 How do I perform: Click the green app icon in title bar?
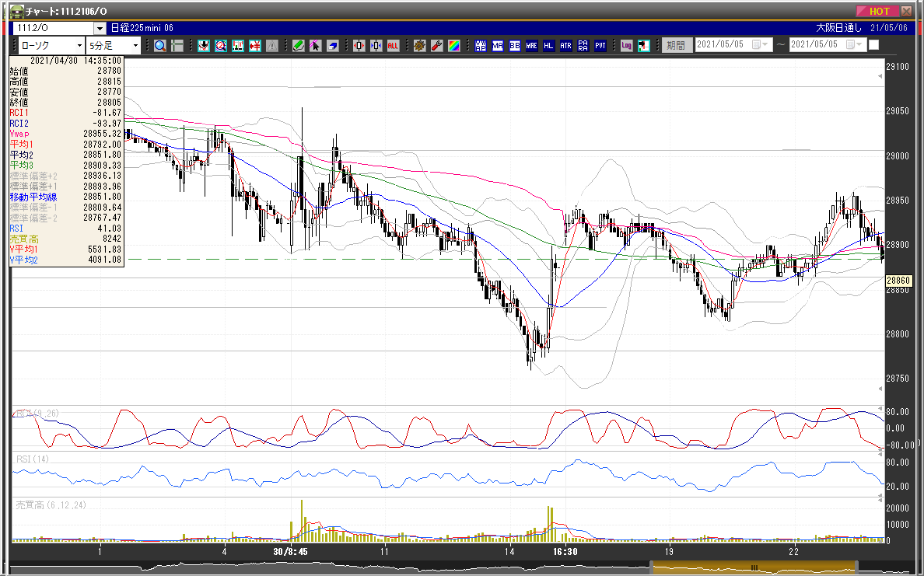coord(17,11)
